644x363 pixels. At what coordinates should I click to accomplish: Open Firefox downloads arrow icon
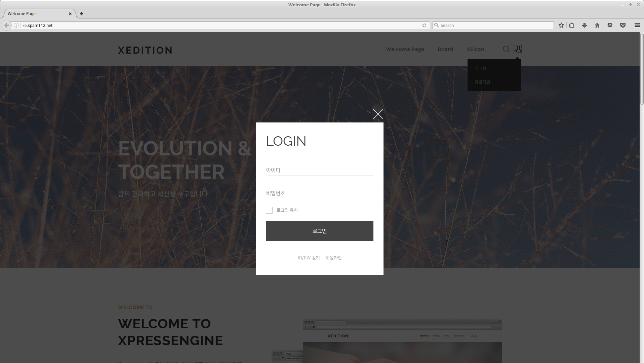pyautogui.click(x=585, y=25)
